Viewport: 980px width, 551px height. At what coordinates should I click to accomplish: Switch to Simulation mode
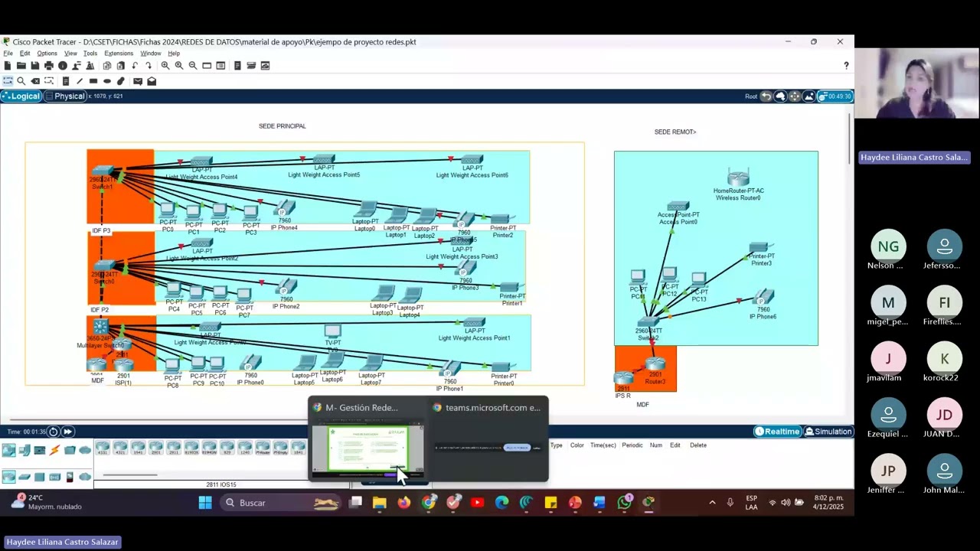(x=828, y=432)
